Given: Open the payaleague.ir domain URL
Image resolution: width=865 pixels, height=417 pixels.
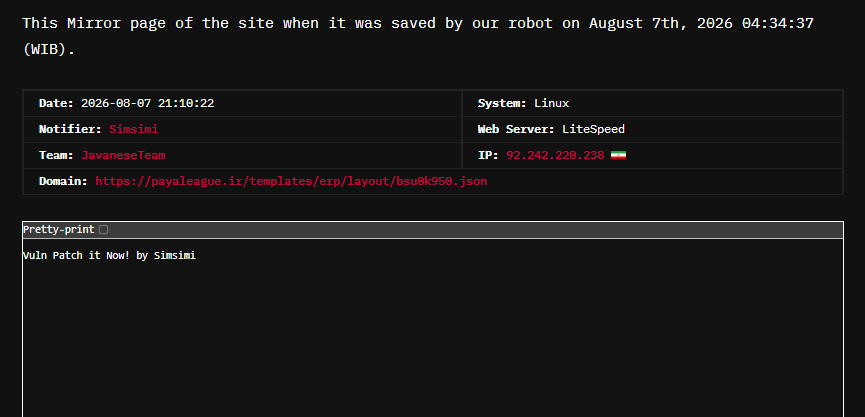Looking at the screenshot, I should (x=291, y=181).
